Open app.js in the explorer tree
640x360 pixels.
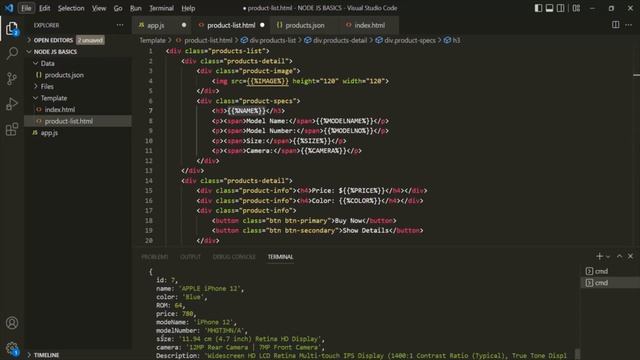point(49,133)
